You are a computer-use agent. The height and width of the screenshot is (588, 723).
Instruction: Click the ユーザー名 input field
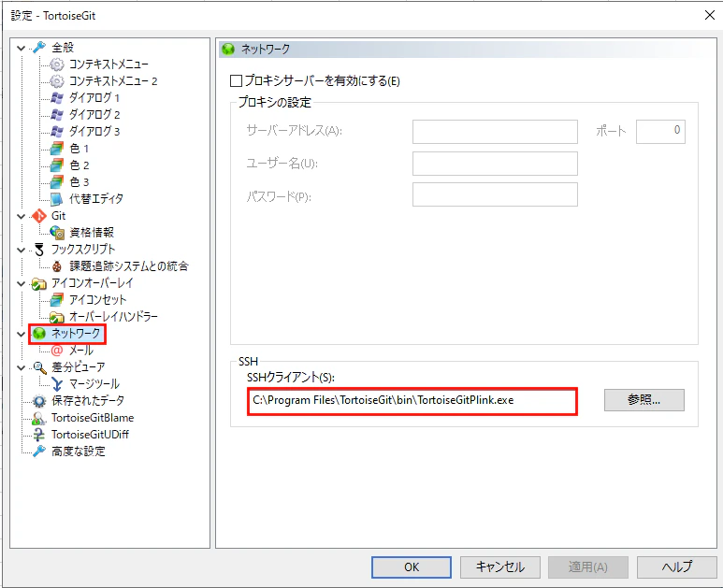click(x=495, y=164)
